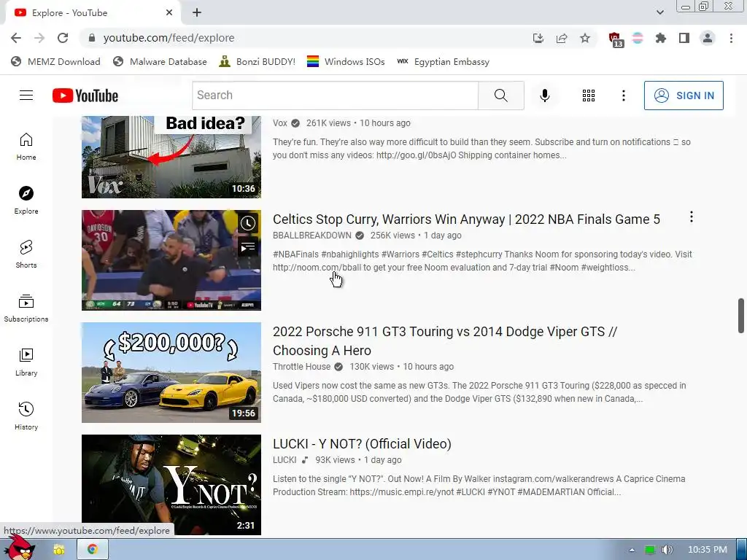Open Celtics Stop Curry video title
The height and width of the screenshot is (560, 747).
466,219
